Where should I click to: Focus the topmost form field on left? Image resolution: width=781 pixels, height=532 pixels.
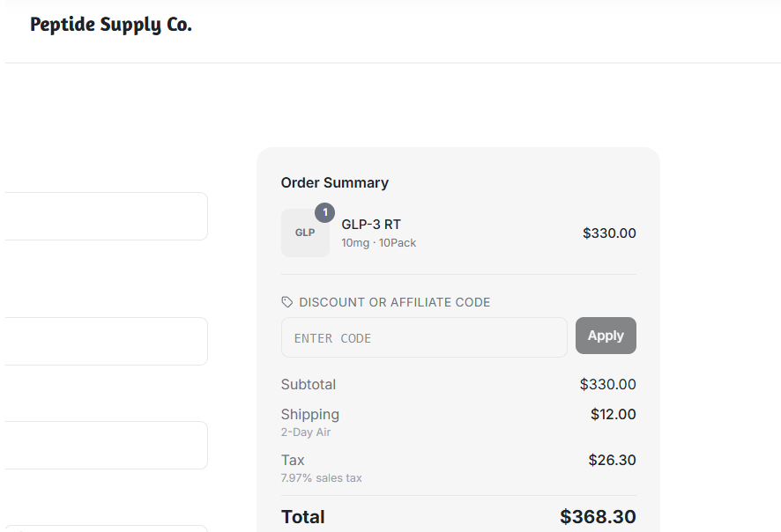pos(104,217)
